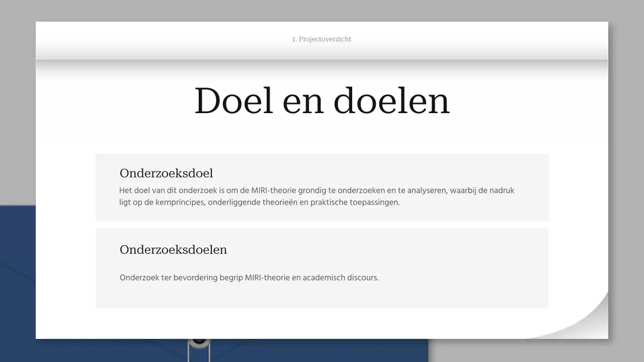Select the Onderzoeksdoel description paragraph
The image size is (644, 362).
click(316, 196)
